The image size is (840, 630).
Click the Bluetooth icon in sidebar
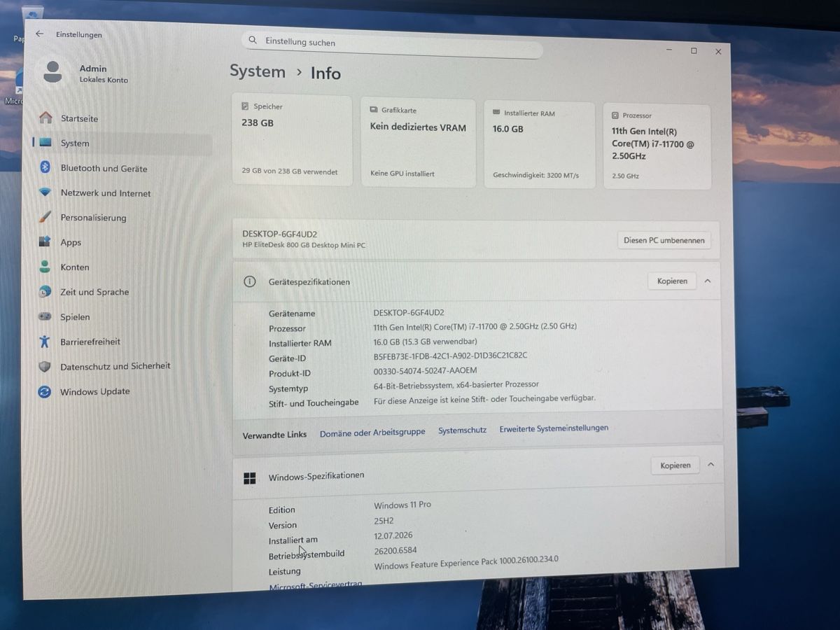[x=45, y=167]
